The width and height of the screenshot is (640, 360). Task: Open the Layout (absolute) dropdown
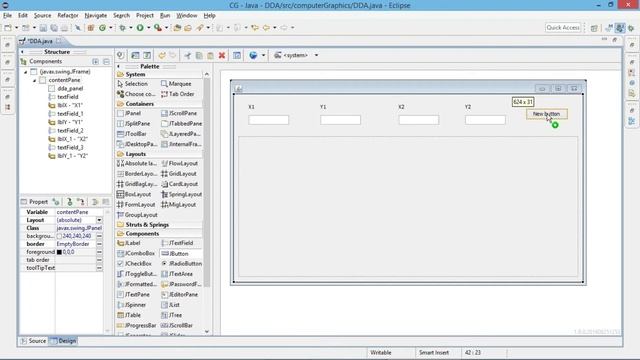tap(99, 220)
